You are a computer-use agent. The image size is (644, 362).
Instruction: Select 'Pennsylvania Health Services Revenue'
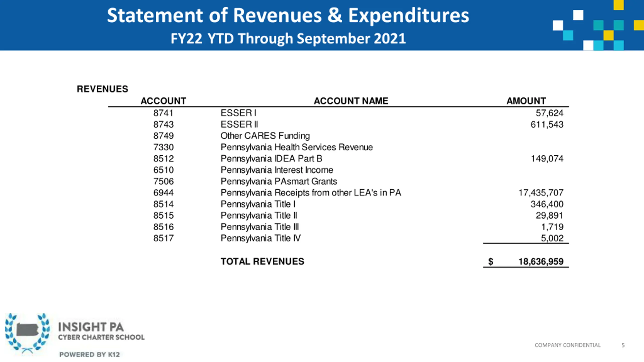(297, 147)
